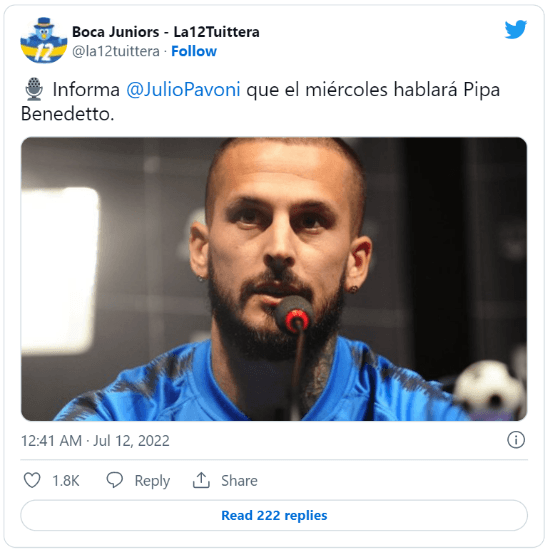550x552 pixels.
Task: Like the tweet with the heart icon
Action: [x=32, y=480]
